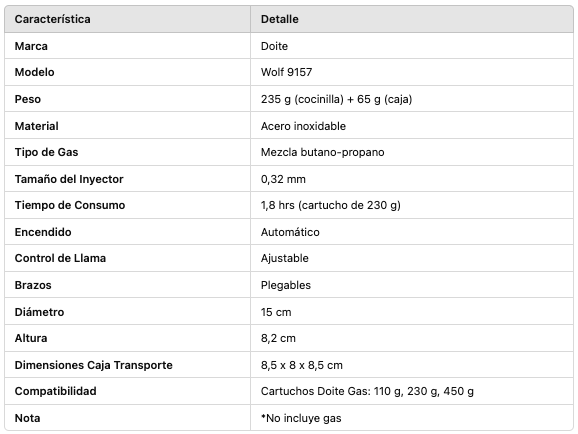Select the Automático ignition value
The height and width of the screenshot is (434, 578).
(290, 232)
